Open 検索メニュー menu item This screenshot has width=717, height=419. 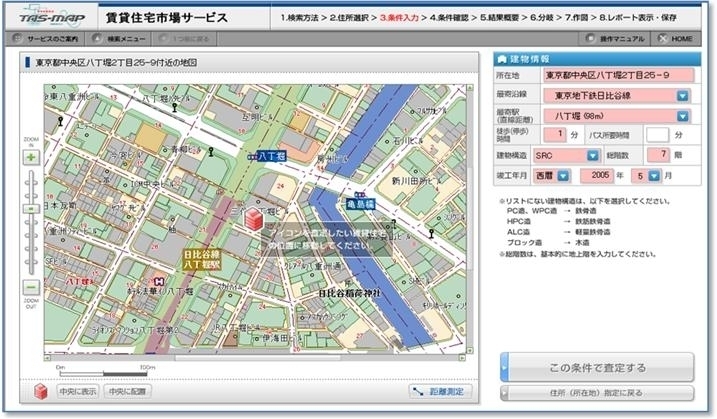[119, 39]
